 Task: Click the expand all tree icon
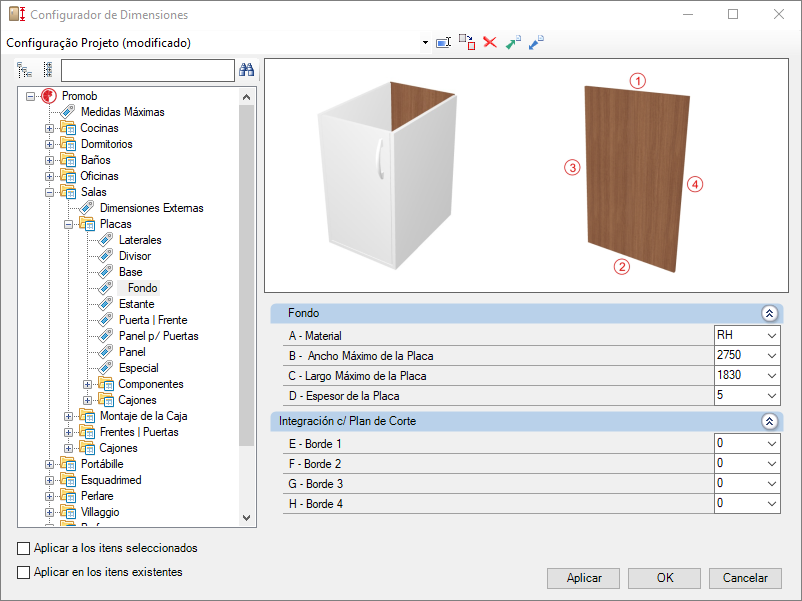(24, 70)
